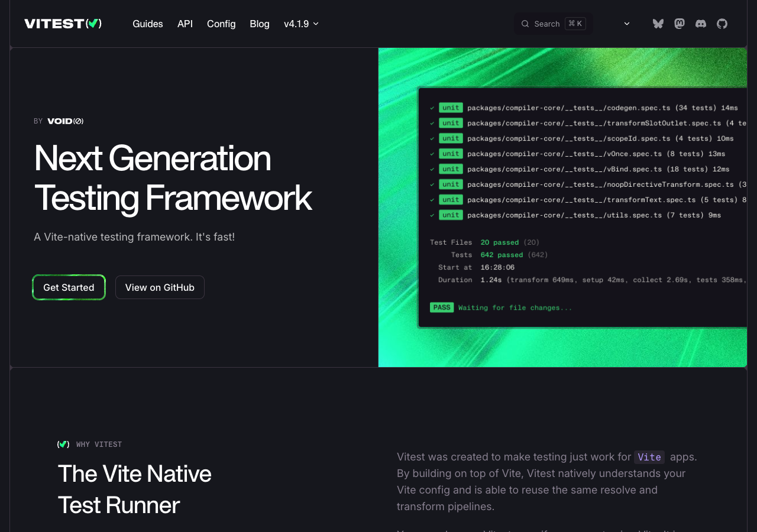Open the Mastodon social link icon
The image size is (757, 532).
pos(680,24)
